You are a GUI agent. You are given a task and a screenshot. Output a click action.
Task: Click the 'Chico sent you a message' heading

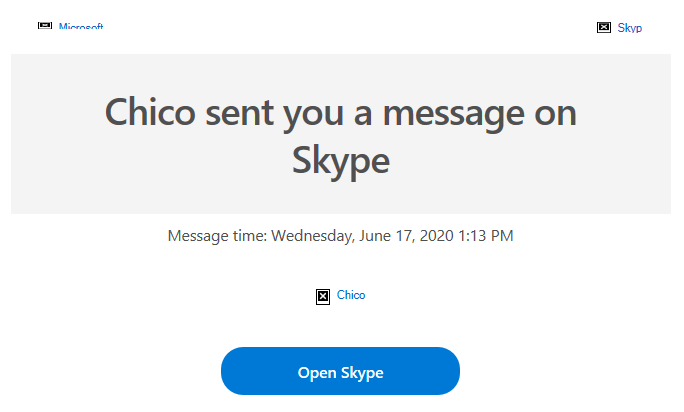click(x=340, y=112)
